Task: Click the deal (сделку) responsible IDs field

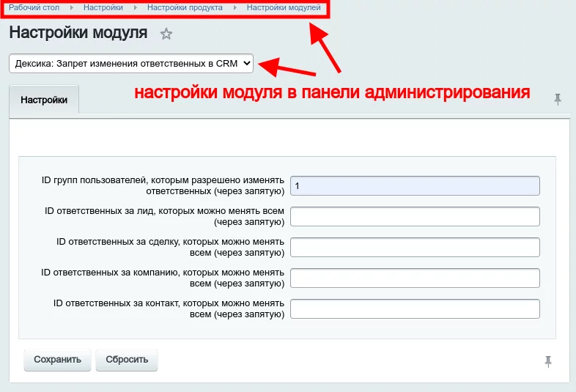Action: pos(415,248)
